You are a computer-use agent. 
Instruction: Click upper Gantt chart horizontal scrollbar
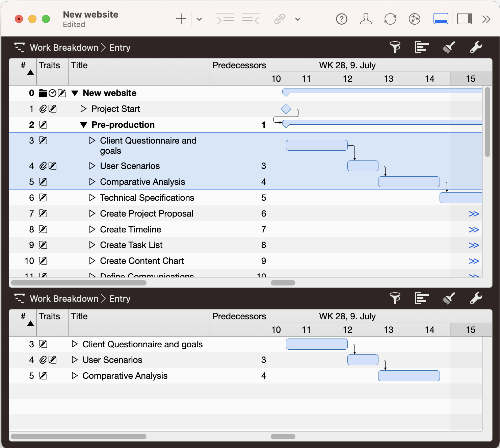point(283,283)
